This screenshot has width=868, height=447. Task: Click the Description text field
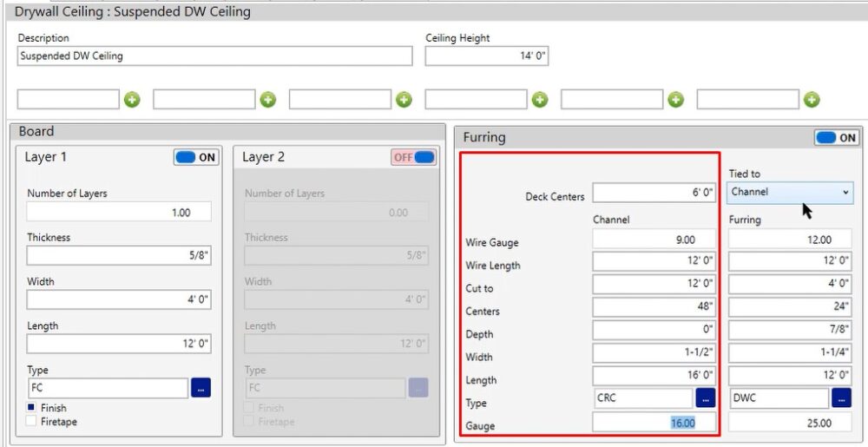214,56
